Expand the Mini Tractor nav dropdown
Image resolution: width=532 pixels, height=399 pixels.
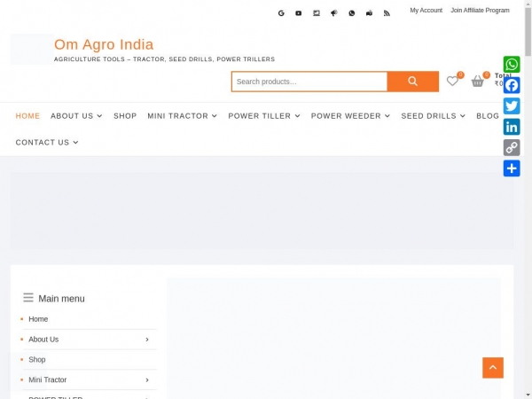pyautogui.click(x=215, y=116)
